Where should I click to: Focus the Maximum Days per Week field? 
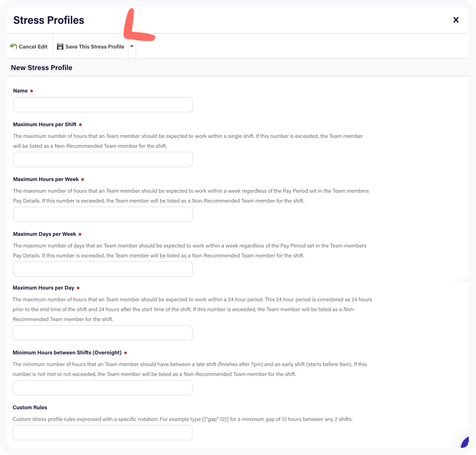[x=102, y=269]
